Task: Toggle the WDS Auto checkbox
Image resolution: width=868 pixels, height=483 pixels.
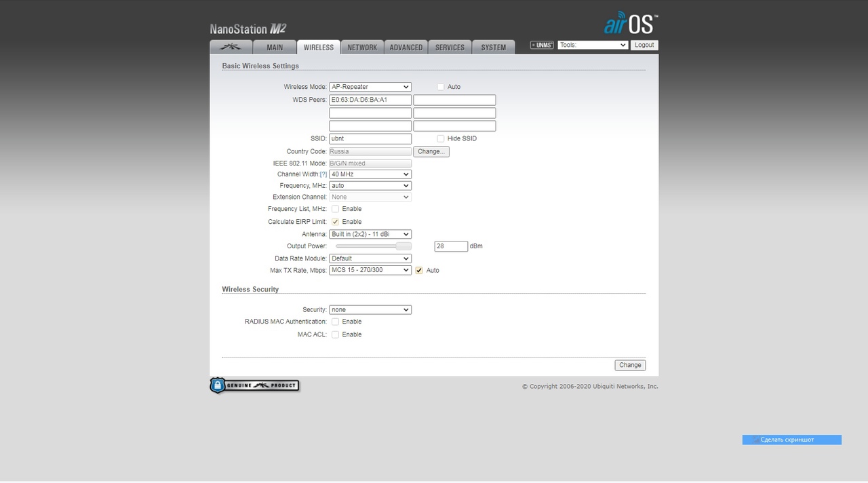Action: [x=441, y=87]
